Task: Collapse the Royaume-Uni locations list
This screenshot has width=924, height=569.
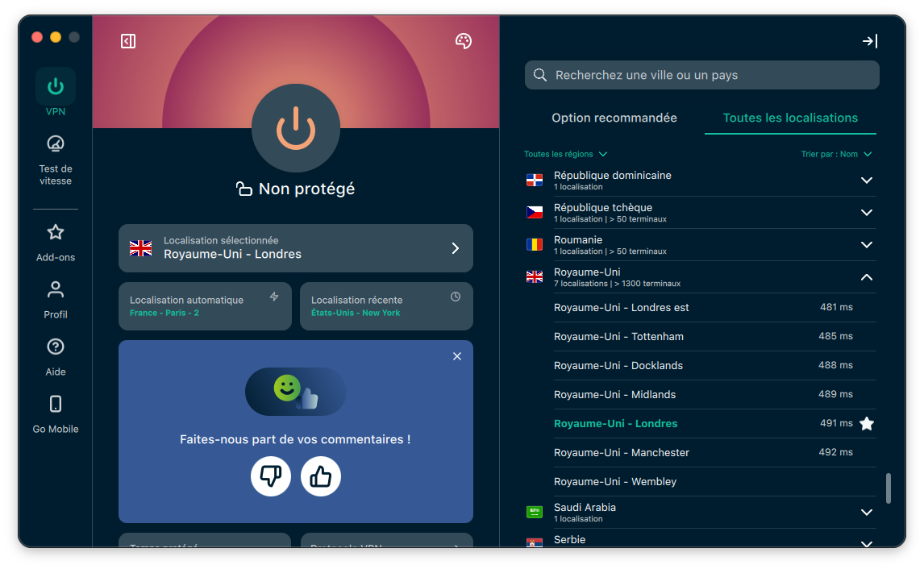Action: 866,276
